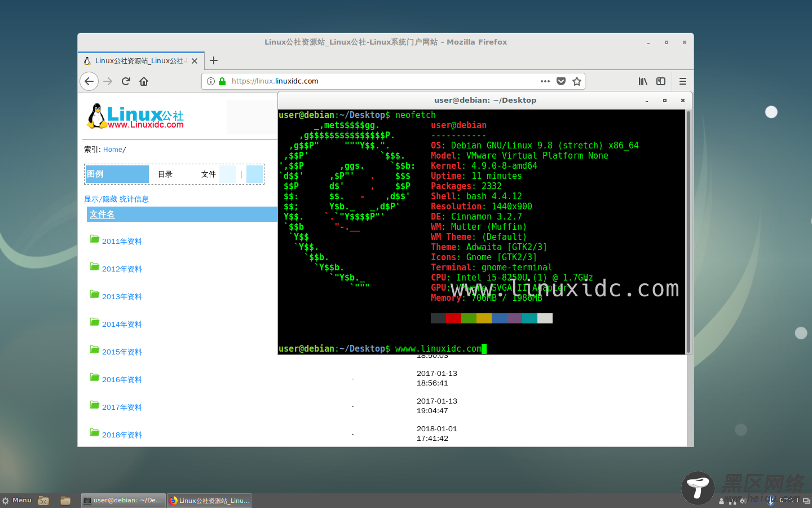Open Firefox hamburger menu

[683, 81]
